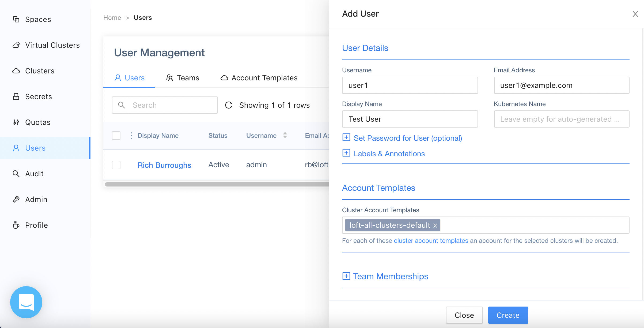Open your Profile page
644x328 pixels.
36,225
